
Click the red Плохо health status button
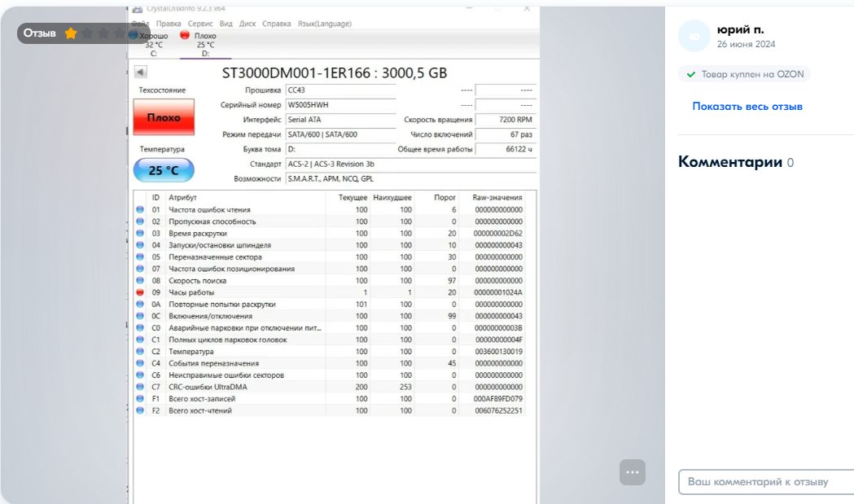click(164, 117)
